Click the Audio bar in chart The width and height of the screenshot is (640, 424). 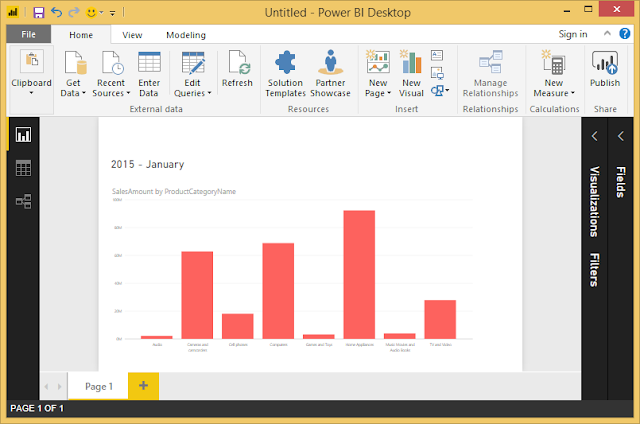pyautogui.click(x=157, y=337)
